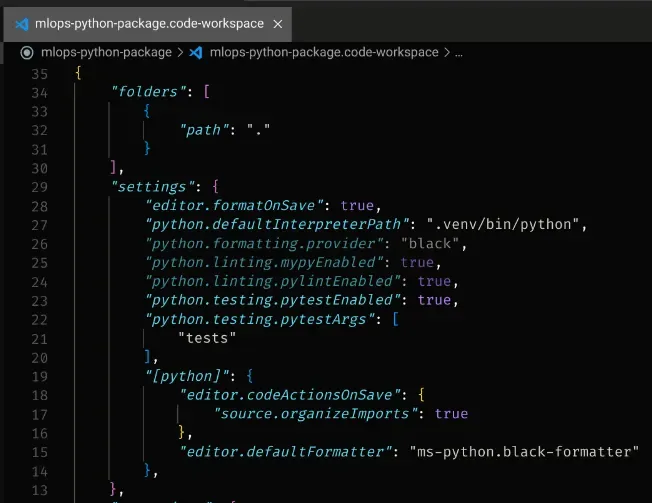Click the true value after editor.formatOnSave
The width and height of the screenshot is (652, 503).
pyautogui.click(x=357, y=206)
